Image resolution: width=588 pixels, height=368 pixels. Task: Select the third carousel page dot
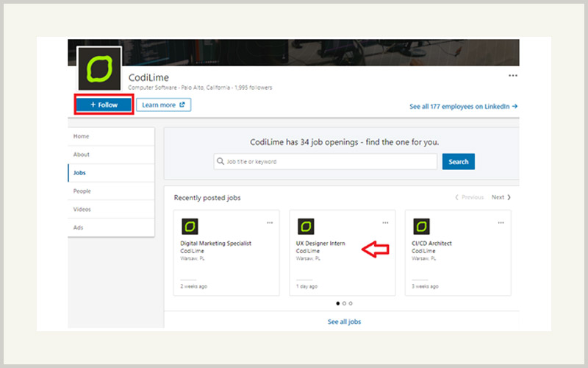351,303
